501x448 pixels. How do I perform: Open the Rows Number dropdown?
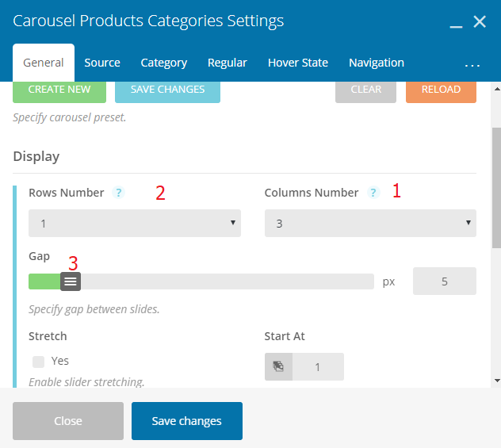pyautogui.click(x=135, y=223)
